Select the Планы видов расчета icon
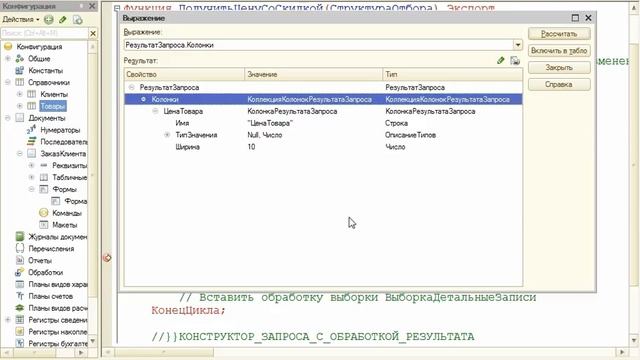The width and height of the screenshot is (640, 360). pos(20,308)
